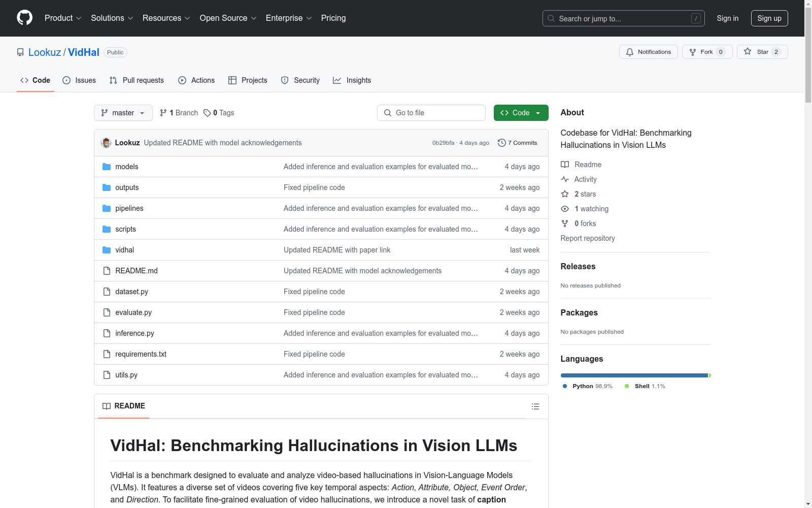
Task: Fork the repository
Action: 707,52
